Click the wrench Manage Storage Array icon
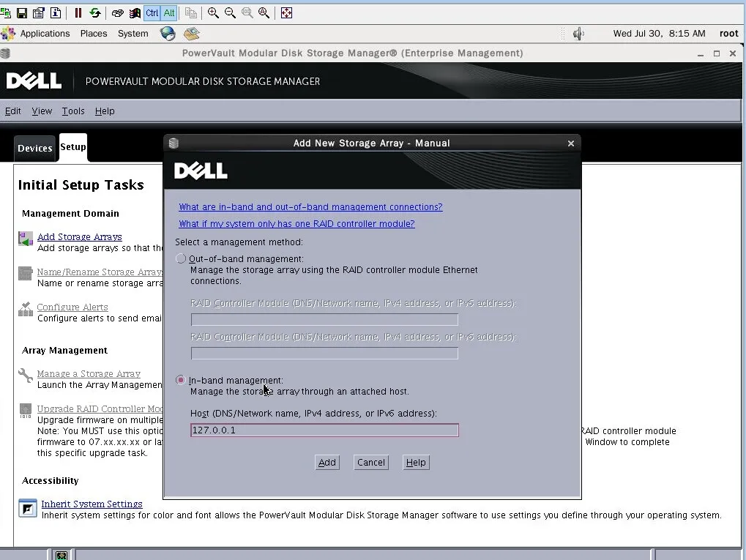Image resolution: width=746 pixels, height=560 pixels. pyautogui.click(x=25, y=376)
